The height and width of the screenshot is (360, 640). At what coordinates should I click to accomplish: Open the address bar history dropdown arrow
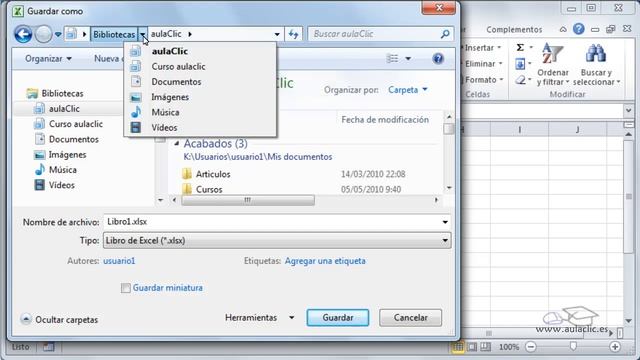277,34
